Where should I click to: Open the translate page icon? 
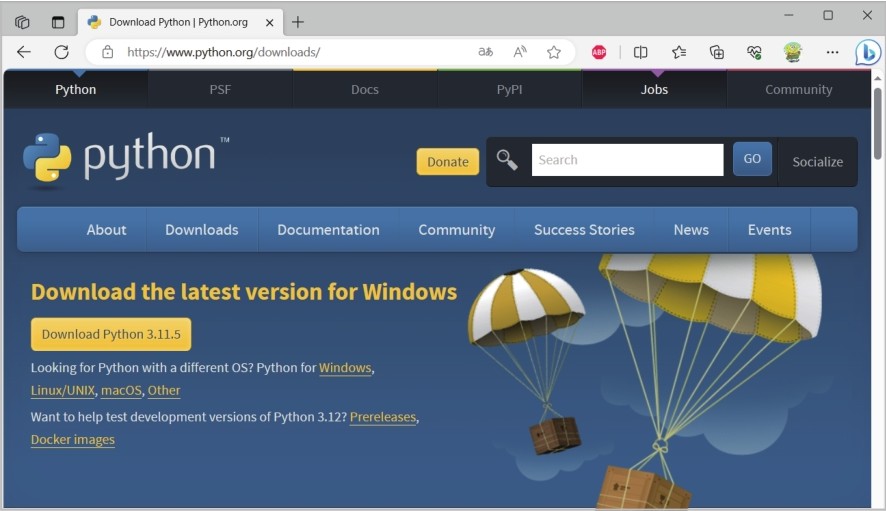tap(485, 52)
